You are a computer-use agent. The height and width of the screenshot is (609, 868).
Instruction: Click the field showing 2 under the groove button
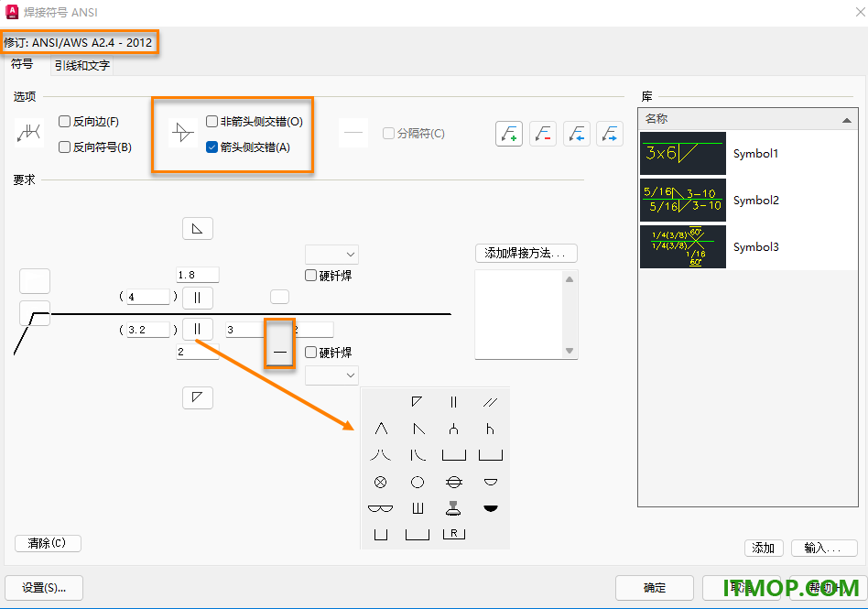point(198,352)
